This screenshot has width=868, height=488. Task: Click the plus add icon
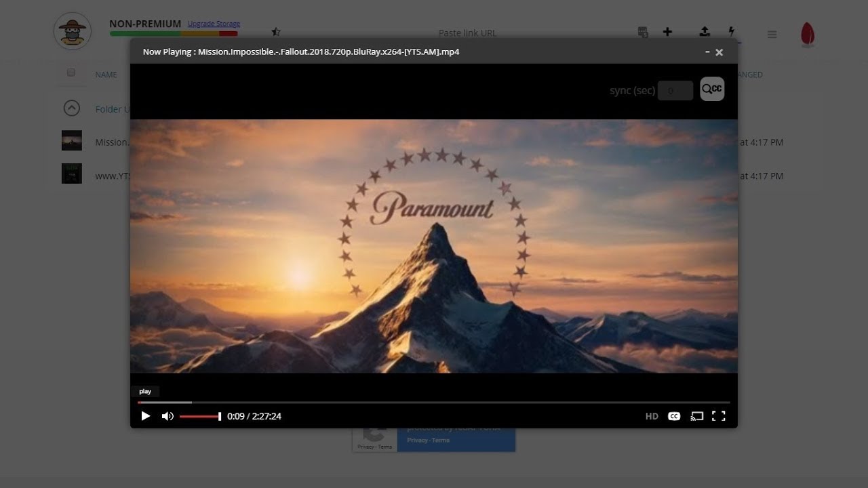tap(667, 32)
